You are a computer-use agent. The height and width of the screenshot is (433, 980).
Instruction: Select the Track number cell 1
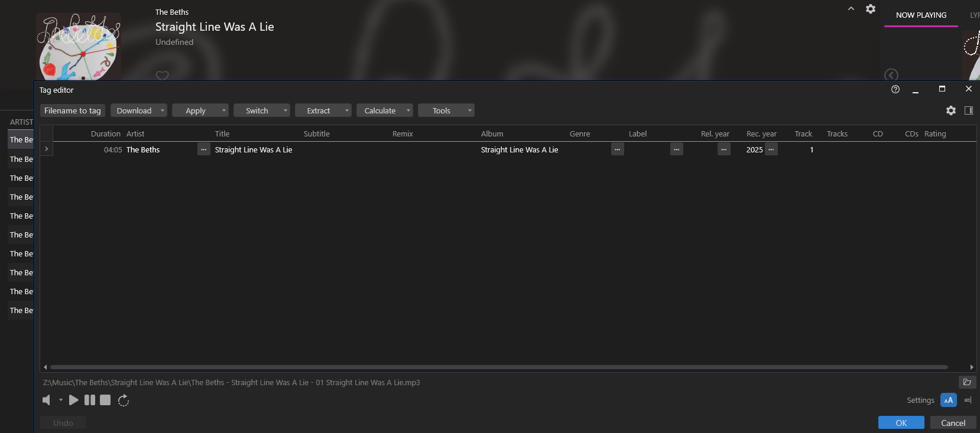pyautogui.click(x=812, y=149)
